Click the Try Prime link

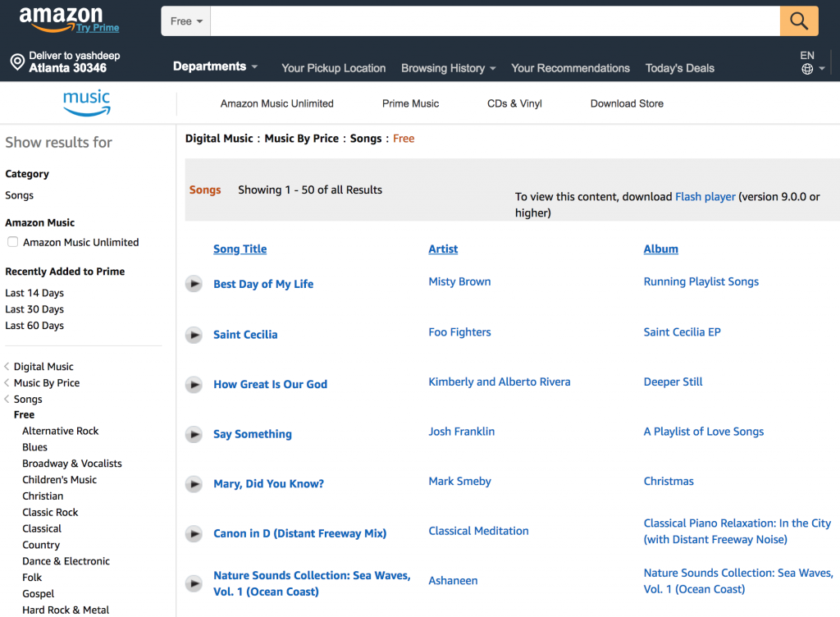point(98,28)
